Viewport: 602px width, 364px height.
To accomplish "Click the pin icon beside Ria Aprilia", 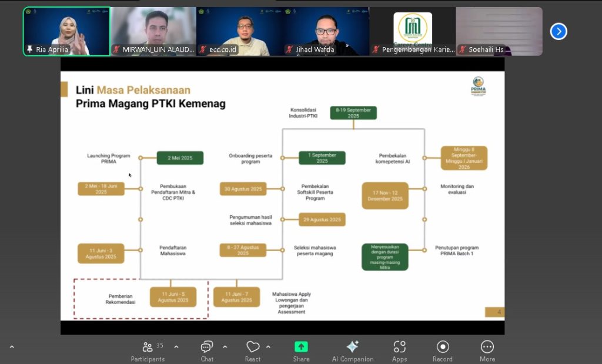I will click(x=29, y=49).
